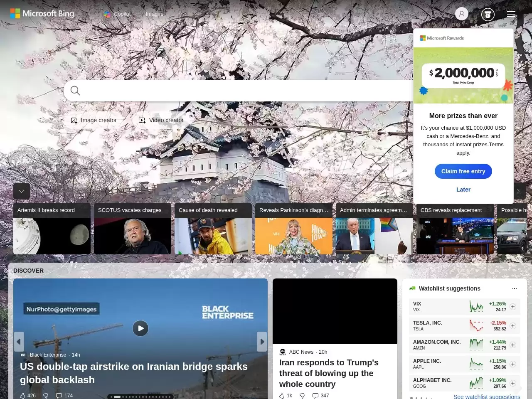Open ABC News article comments (347)

(x=320, y=396)
